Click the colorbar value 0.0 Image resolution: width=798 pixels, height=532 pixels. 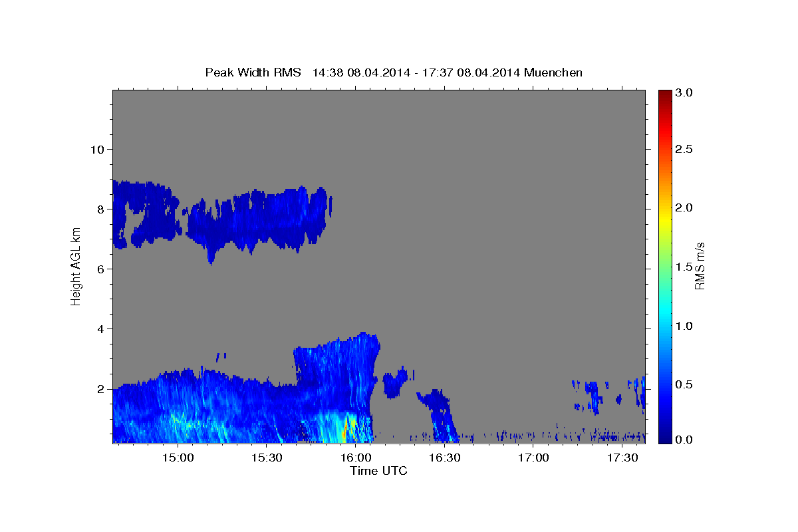684,440
